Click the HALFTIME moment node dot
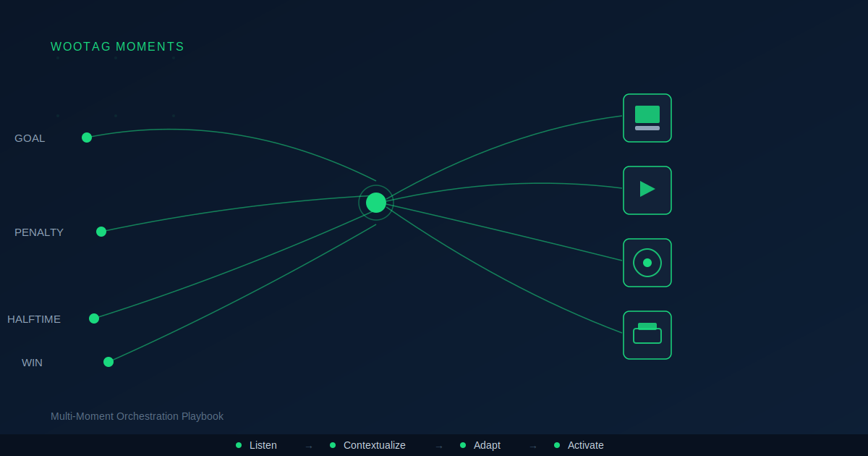The width and height of the screenshot is (868, 456). 94,318
